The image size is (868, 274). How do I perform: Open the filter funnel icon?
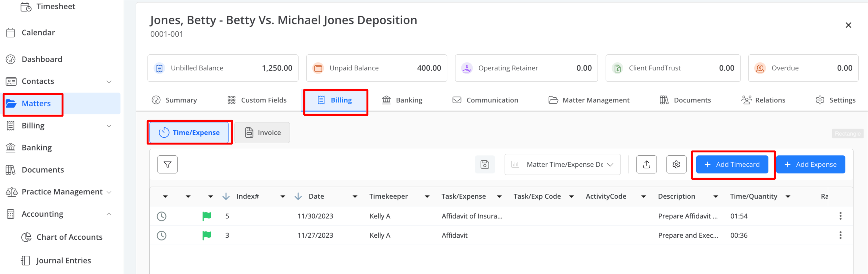click(x=167, y=164)
